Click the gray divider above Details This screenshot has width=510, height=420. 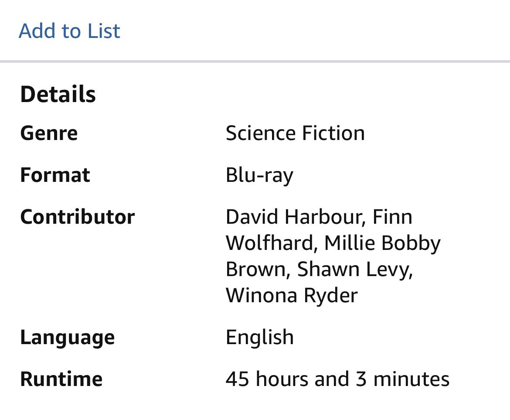coord(255,61)
